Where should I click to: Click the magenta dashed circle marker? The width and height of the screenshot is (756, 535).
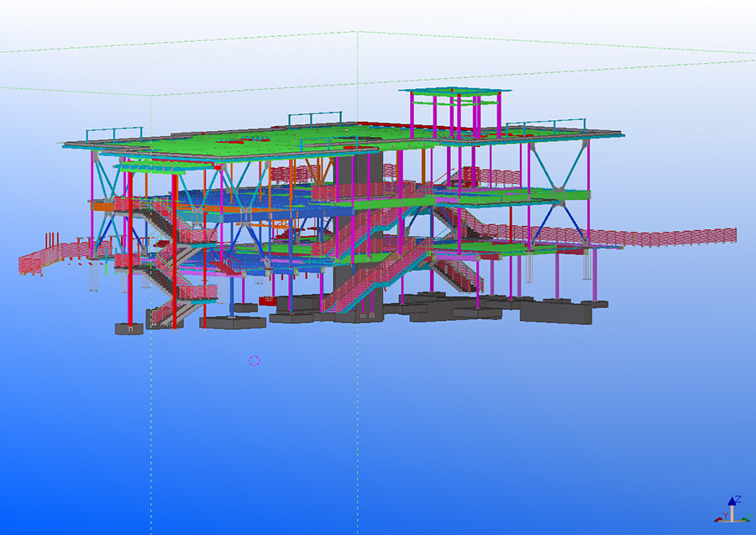pyautogui.click(x=255, y=360)
